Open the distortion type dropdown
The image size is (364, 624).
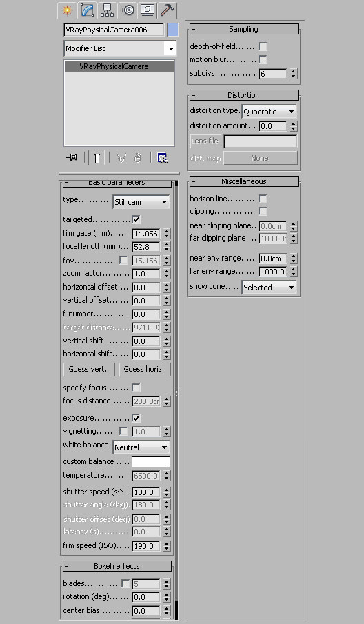click(x=269, y=112)
